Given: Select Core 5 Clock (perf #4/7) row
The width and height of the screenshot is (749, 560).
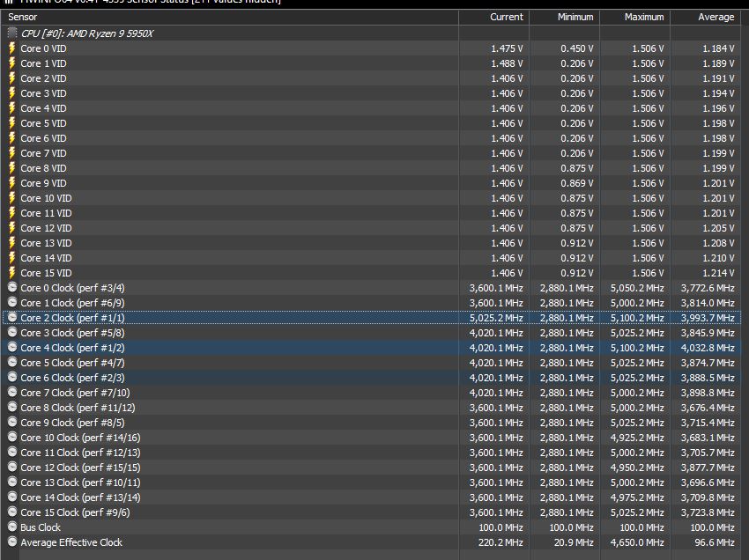Looking at the screenshot, I should [x=372, y=363].
